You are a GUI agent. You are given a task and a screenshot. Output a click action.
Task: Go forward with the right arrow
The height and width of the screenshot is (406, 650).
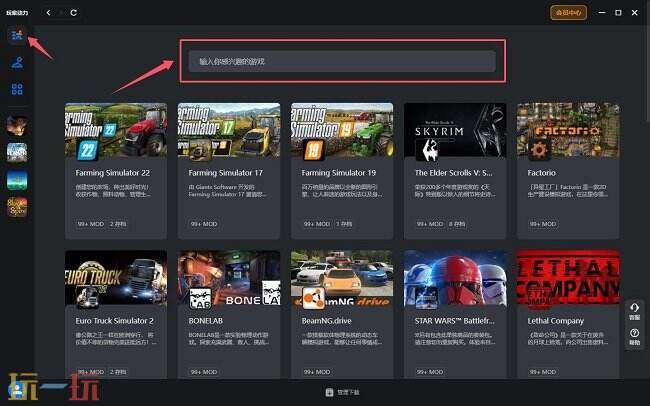60,13
